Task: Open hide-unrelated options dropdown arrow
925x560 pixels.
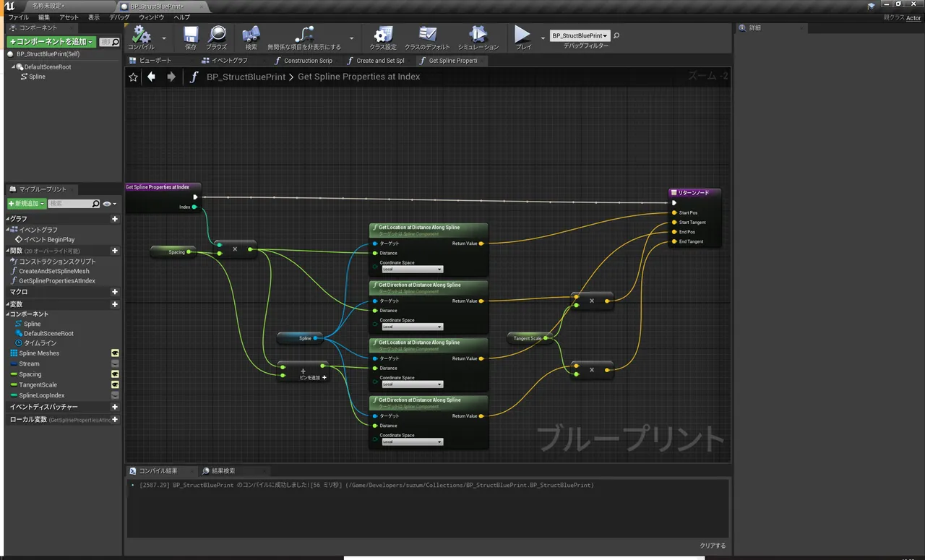Action: click(352, 38)
